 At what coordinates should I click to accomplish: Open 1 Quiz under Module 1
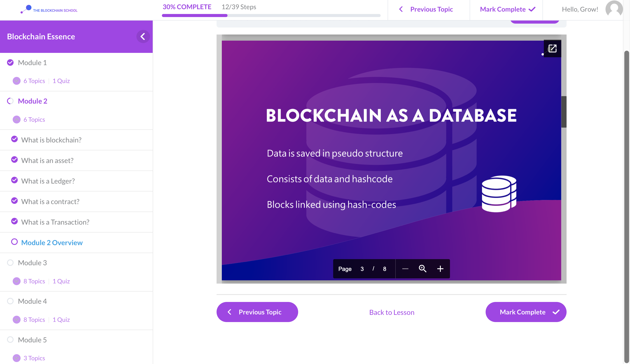(61, 81)
